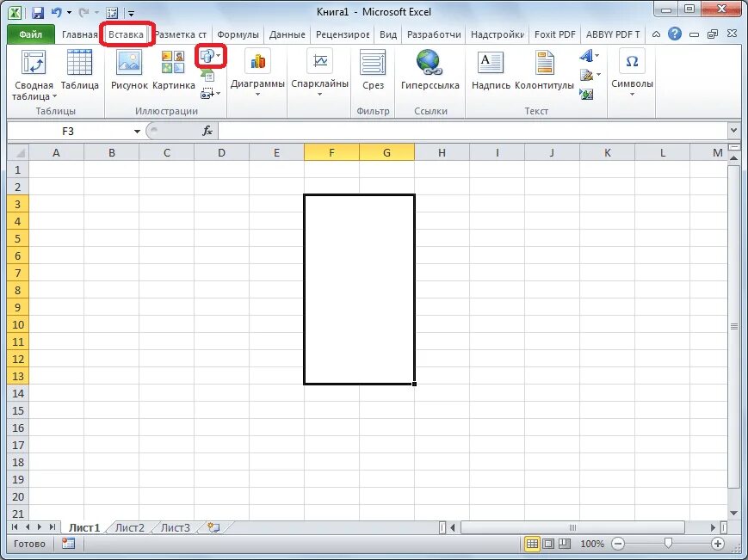Open the Shapes (Фигуры) gallery
748x560 pixels.
coord(210,56)
